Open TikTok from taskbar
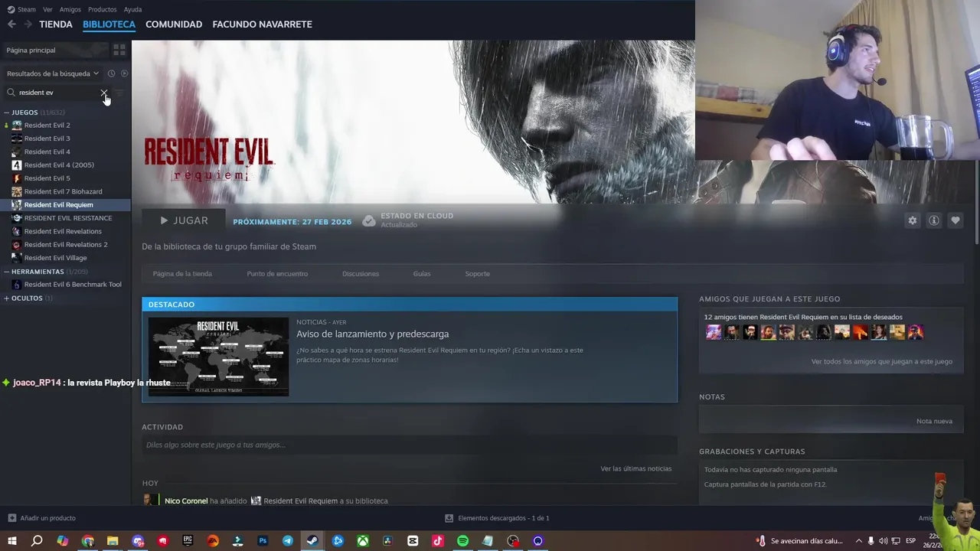 point(438,541)
